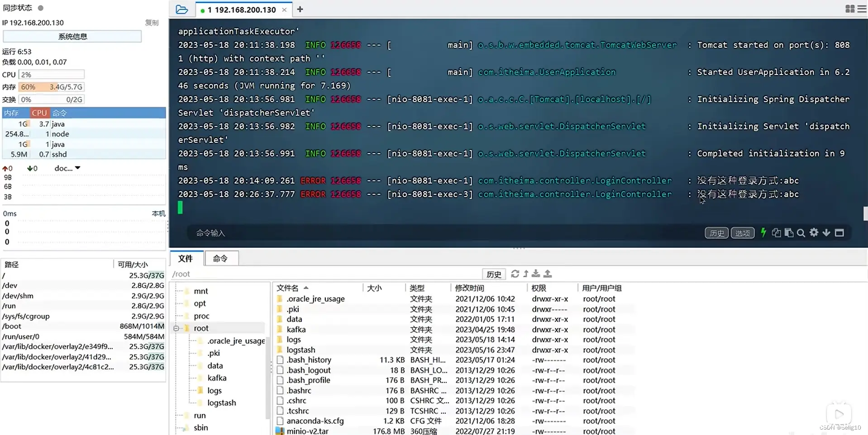Click the 交换 0% swap usage bar
The height and width of the screenshot is (435, 868).
pyautogui.click(x=51, y=99)
